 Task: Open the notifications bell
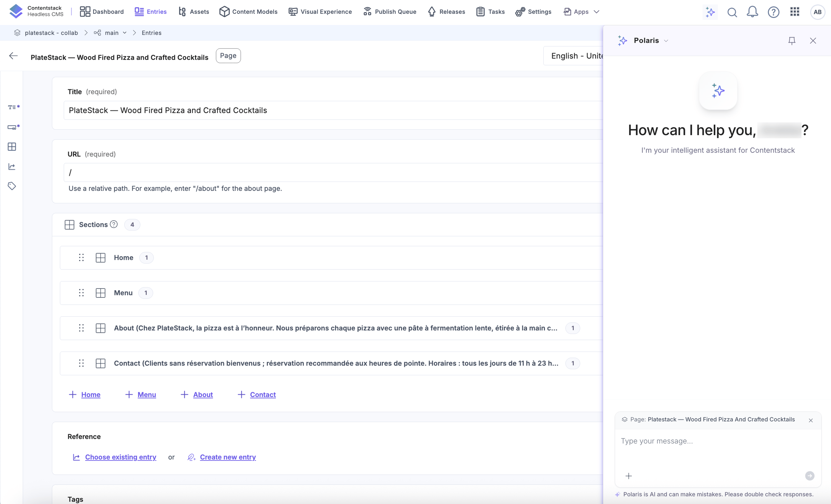752,12
